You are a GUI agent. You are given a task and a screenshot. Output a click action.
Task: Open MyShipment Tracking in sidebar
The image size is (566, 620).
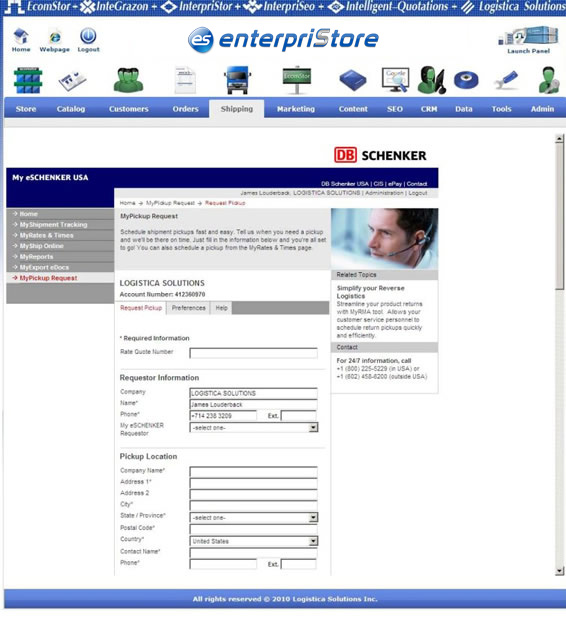pyautogui.click(x=53, y=225)
